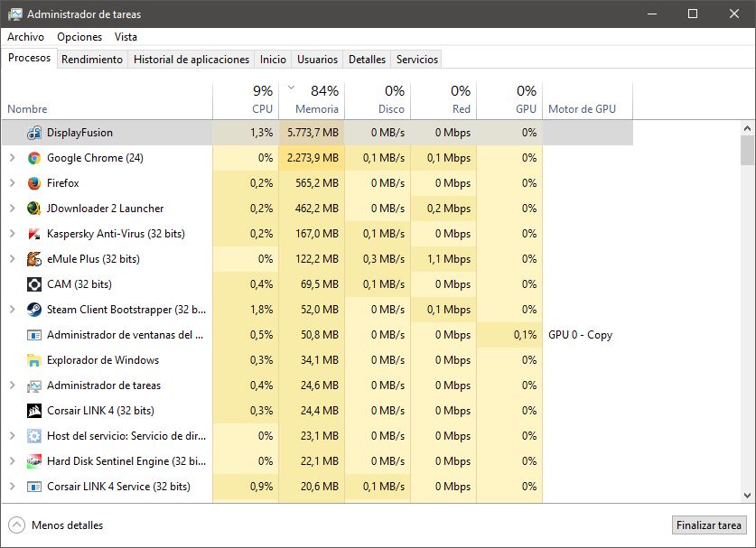Select the Kaspersky Anti-Virus icon
756x548 pixels.
coord(34,234)
